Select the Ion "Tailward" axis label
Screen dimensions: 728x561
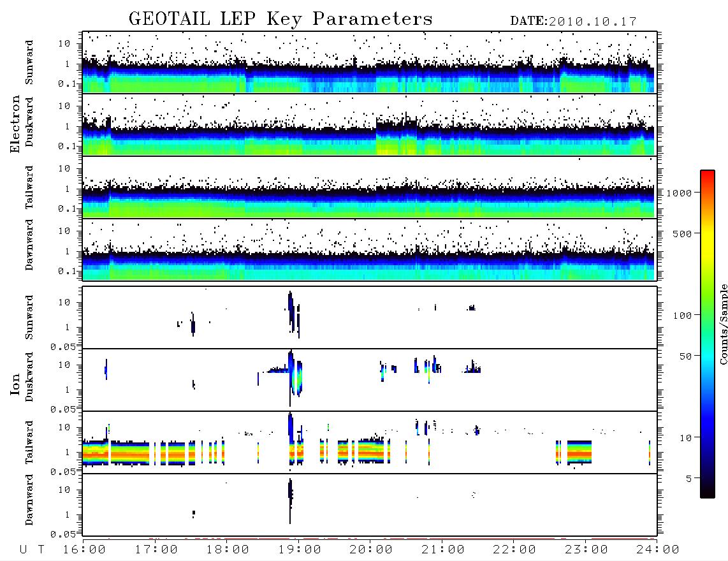tap(29, 442)
